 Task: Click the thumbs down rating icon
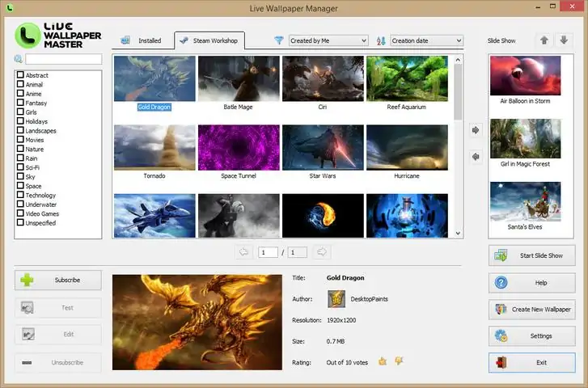(399, 361)
